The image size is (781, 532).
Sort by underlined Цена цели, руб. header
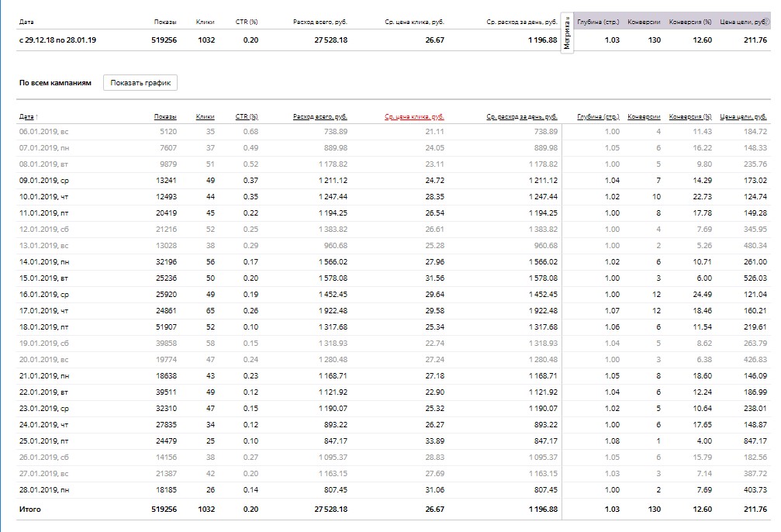744,116
